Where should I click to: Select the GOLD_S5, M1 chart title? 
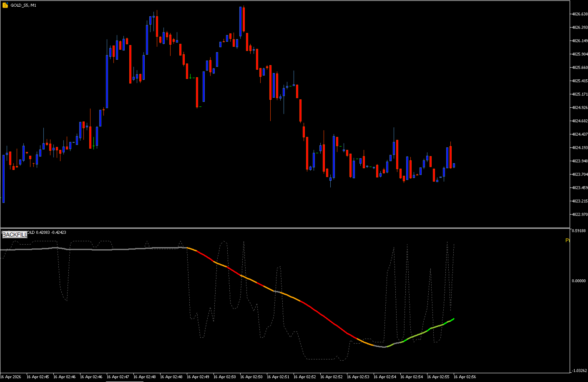pos(23,5)
